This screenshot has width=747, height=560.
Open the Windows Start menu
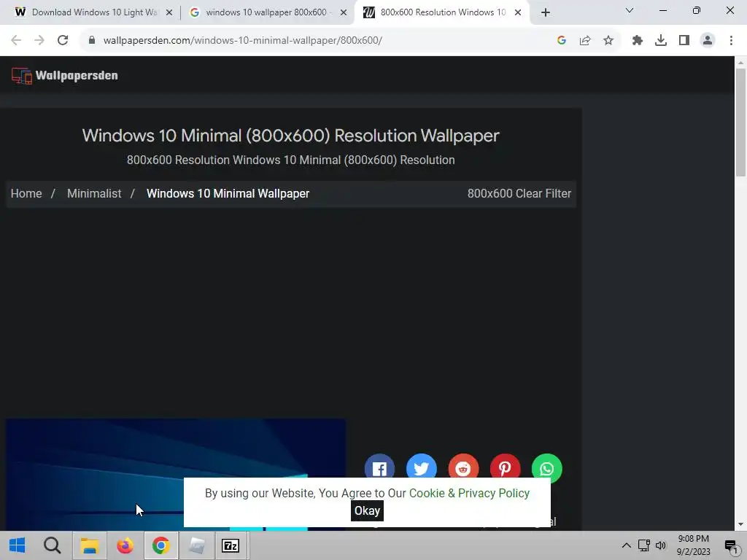tap(18, 545)
